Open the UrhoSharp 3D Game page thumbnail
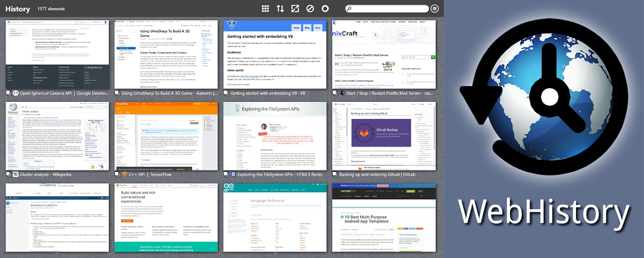Screen dimensions: 644x258 [x=166, y=54]
